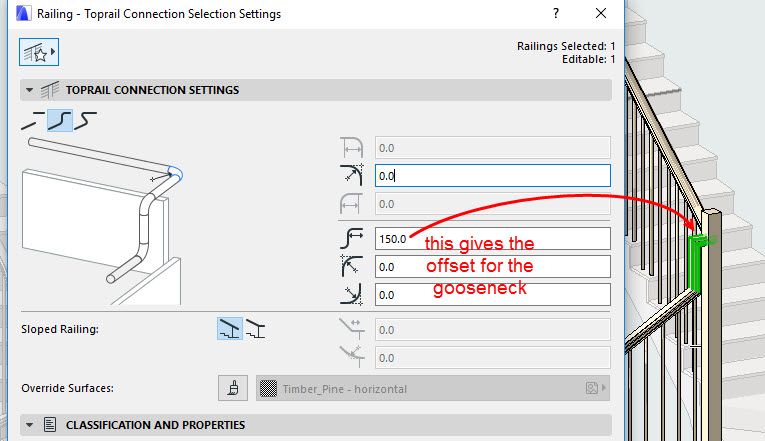Click the active fillet radius input field

[x=492, y=176]
